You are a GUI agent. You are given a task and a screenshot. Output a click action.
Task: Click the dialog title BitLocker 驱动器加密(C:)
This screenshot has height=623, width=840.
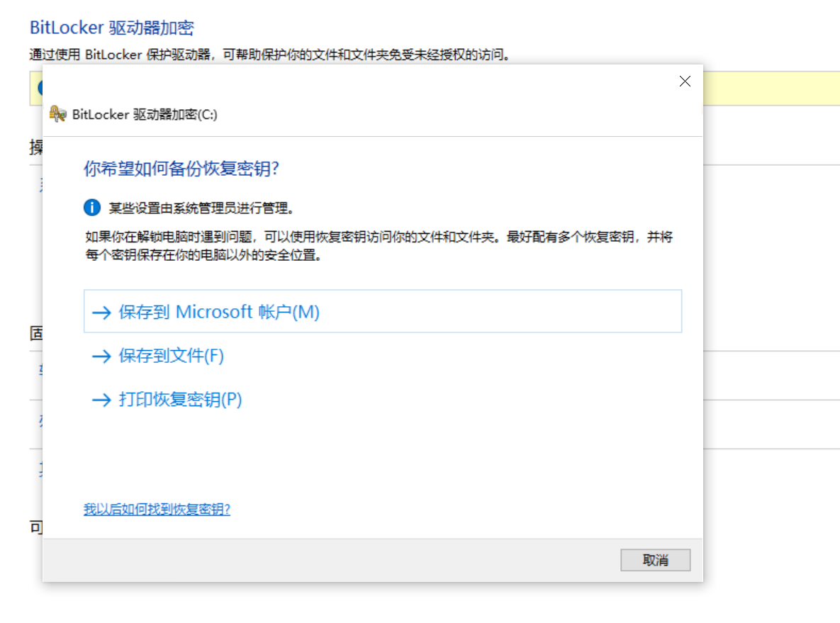[145, 115]
